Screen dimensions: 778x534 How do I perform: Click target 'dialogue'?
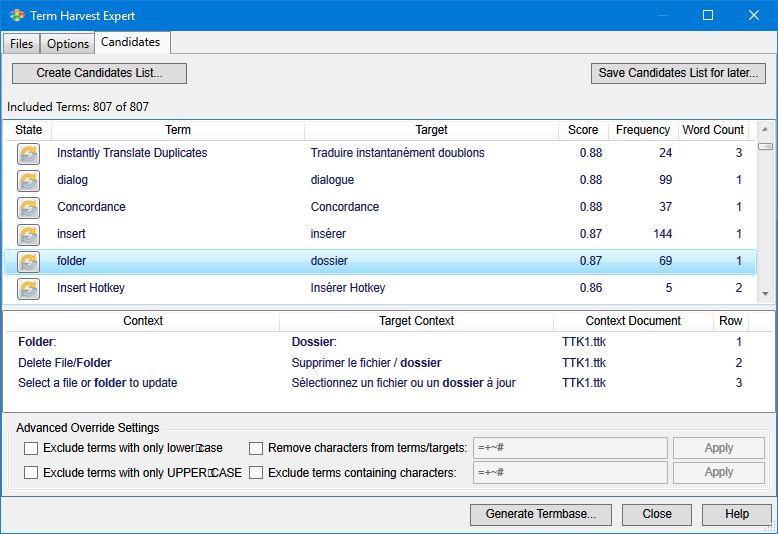(332, 180)
